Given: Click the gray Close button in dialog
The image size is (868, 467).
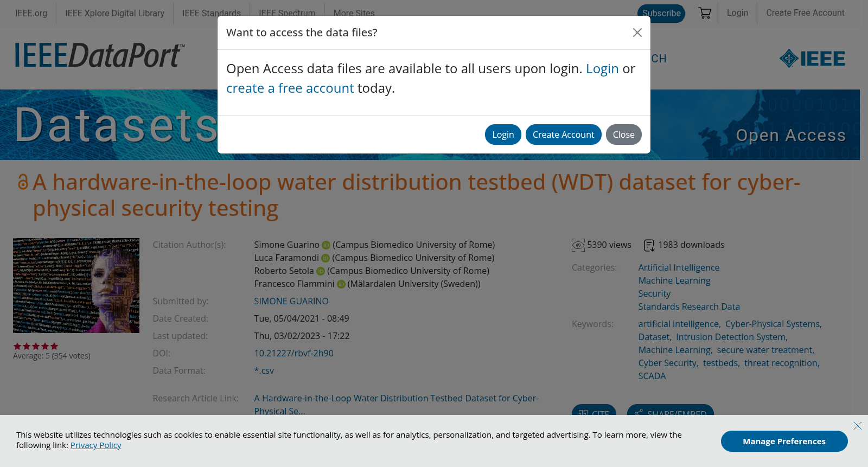Looking at the screenshot, I should pos(624,135).
